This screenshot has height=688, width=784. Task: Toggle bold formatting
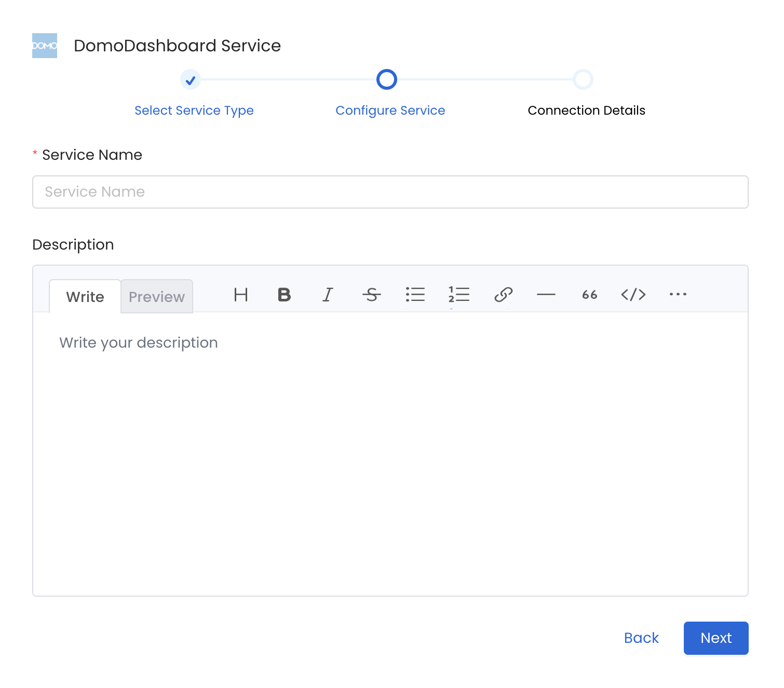(283, 295)
